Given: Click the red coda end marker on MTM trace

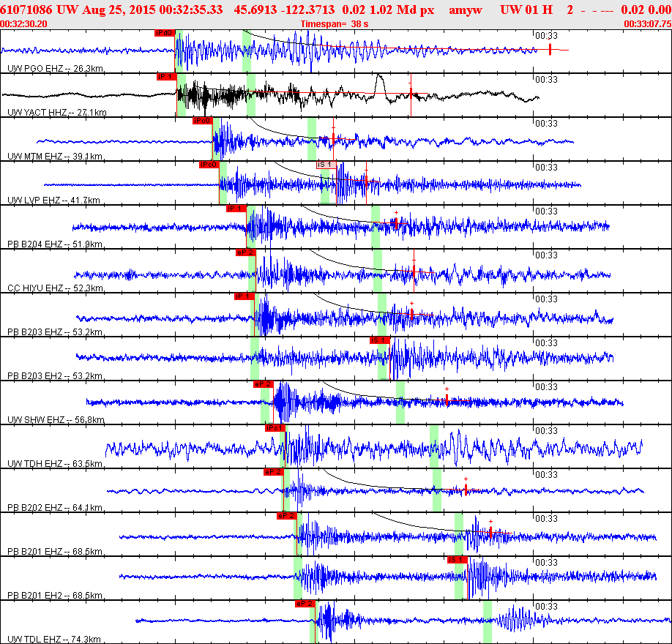Looking at the screenshot, I should (x=333, y=138).
